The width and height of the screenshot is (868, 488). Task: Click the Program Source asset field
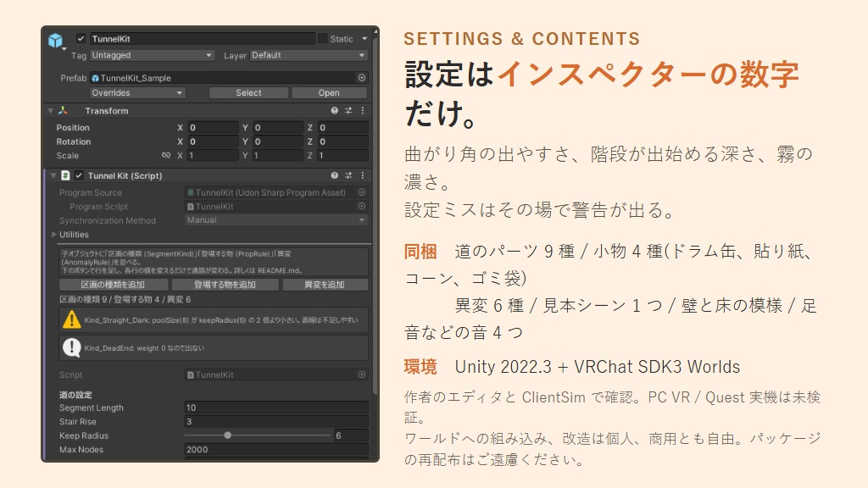(x=270, y=192)
